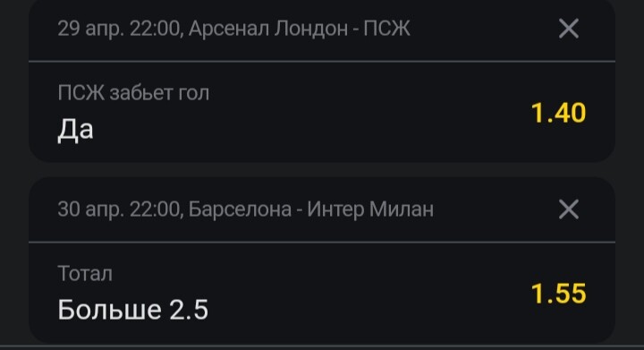Select the Больше 2.5 outcome text
Viewport: 644px width, 350px height.
tap(133, 310)
